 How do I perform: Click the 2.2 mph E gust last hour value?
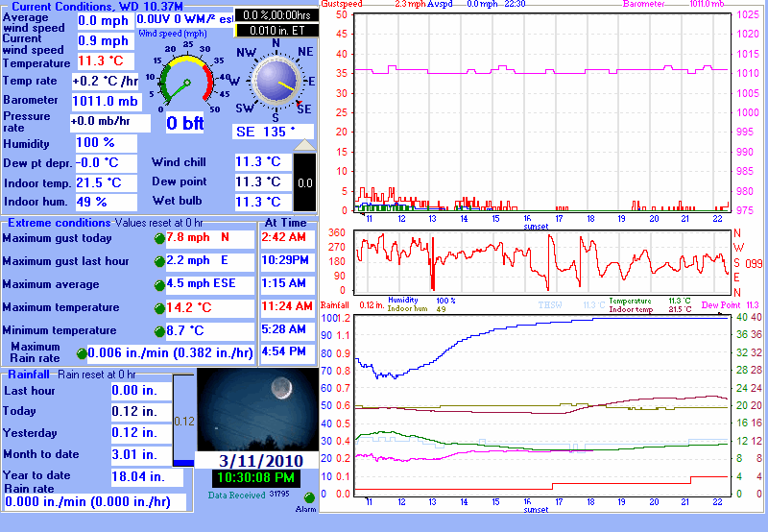point(210,261)
